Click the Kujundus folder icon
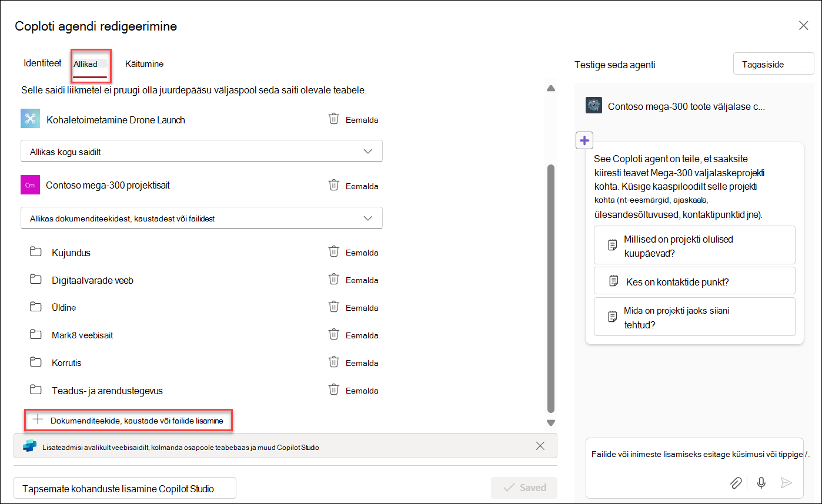This screenshot has height=504, width=822. pyautogui.click(x=36, y=252)
